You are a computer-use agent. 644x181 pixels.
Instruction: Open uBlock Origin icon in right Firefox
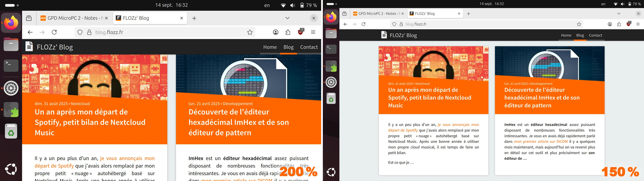click(x=628, y=24)
